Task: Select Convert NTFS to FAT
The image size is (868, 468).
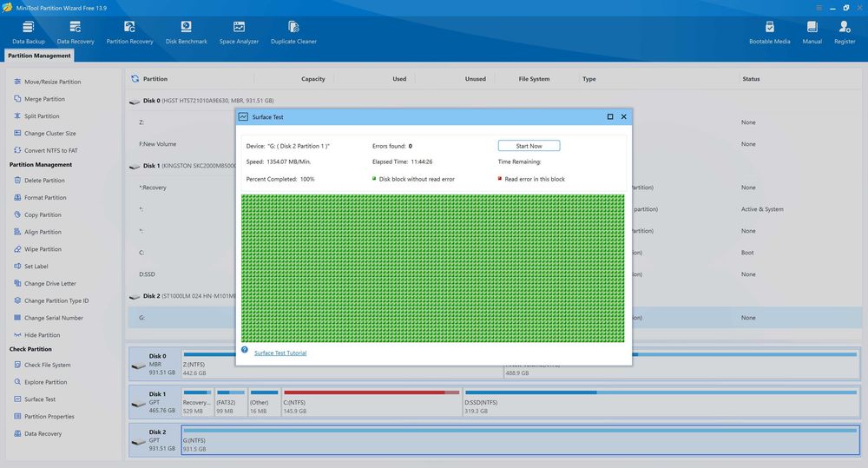Action: [46, 150]
